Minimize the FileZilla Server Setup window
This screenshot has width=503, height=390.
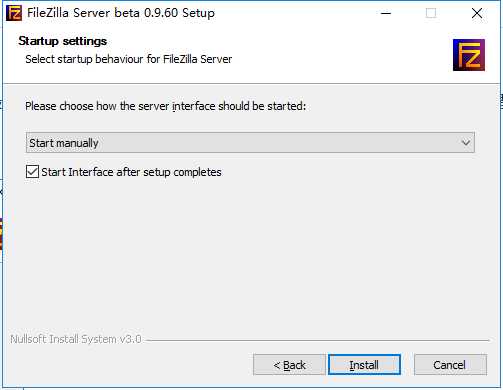coord(386,13)
